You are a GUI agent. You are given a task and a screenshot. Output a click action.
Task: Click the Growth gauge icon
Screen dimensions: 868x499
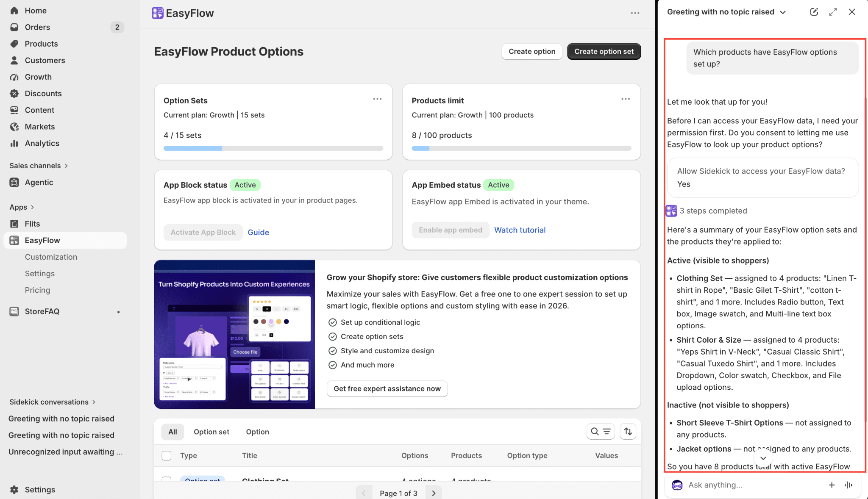14,77
